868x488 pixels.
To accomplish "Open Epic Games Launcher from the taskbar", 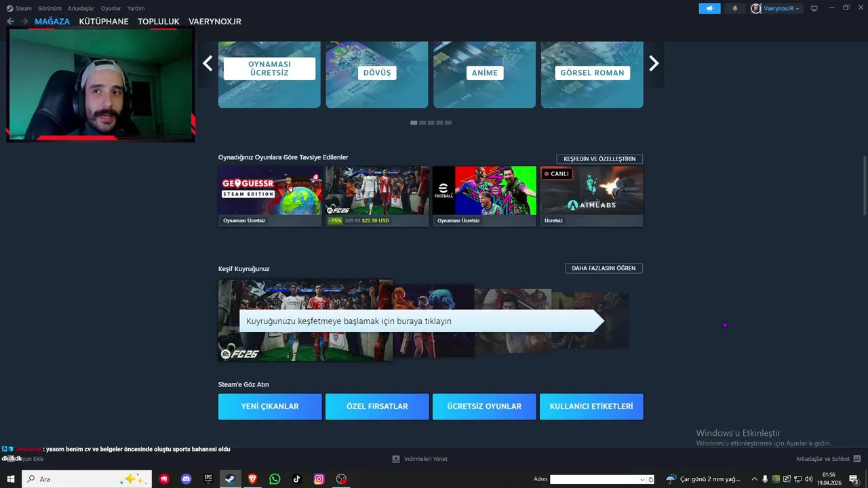I will click(208, 479).
